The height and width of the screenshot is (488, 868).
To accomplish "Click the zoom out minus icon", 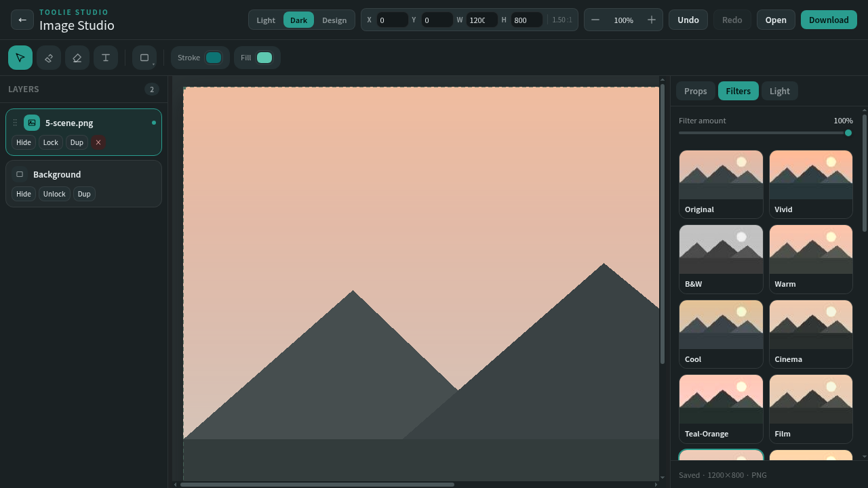I will (595, 20).
